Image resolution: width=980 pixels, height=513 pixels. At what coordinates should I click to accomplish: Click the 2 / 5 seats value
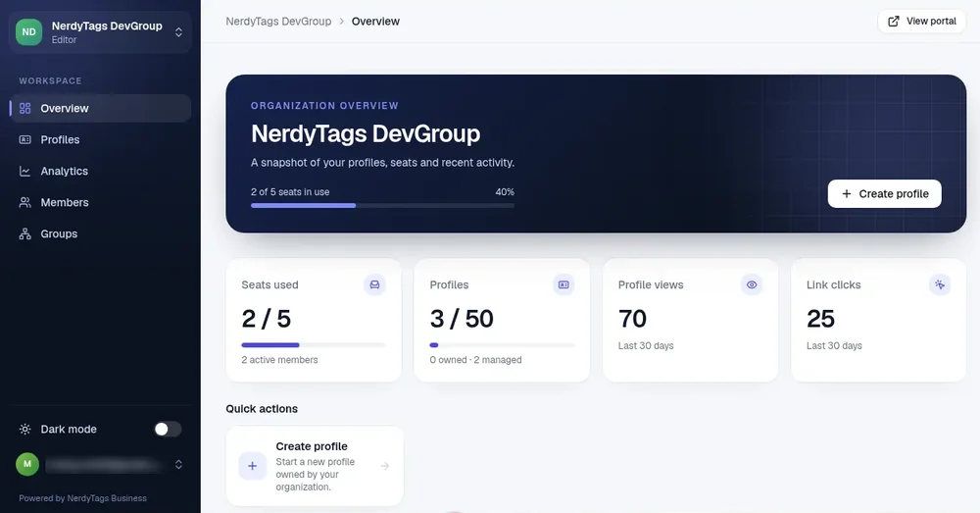[267, 319]
